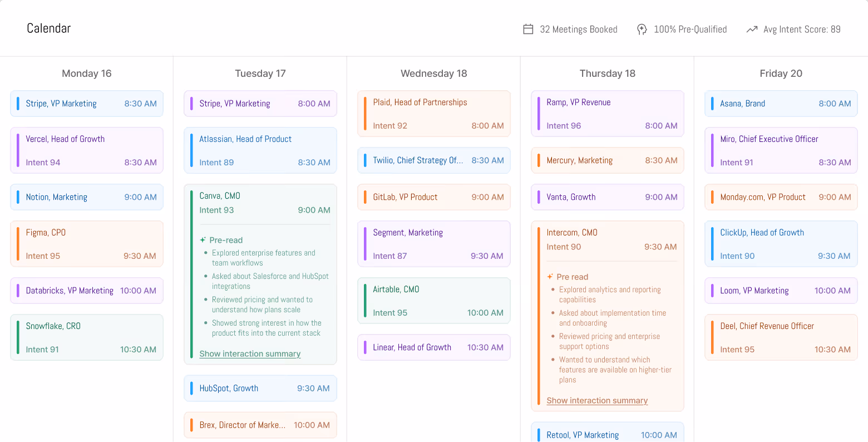868x442 pixels.
Task: Open the Figma, CPO meeting card
Action: [87, 244]
